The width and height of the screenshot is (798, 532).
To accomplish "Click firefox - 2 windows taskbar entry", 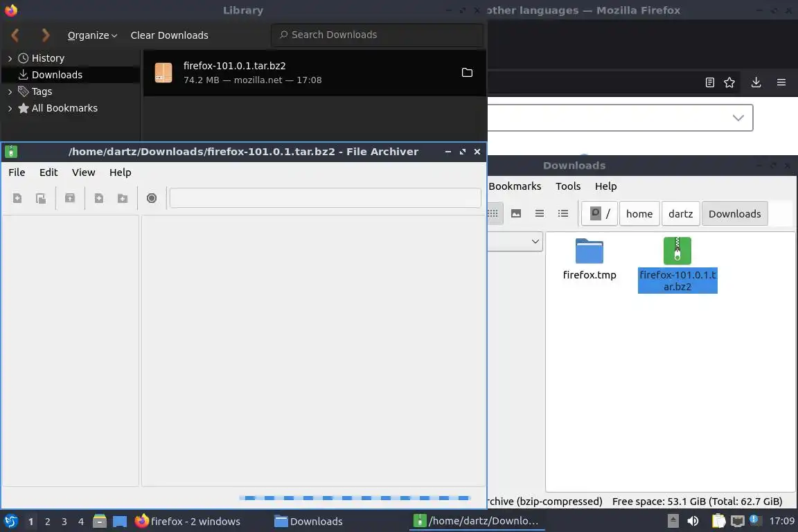I will point(188,522).
